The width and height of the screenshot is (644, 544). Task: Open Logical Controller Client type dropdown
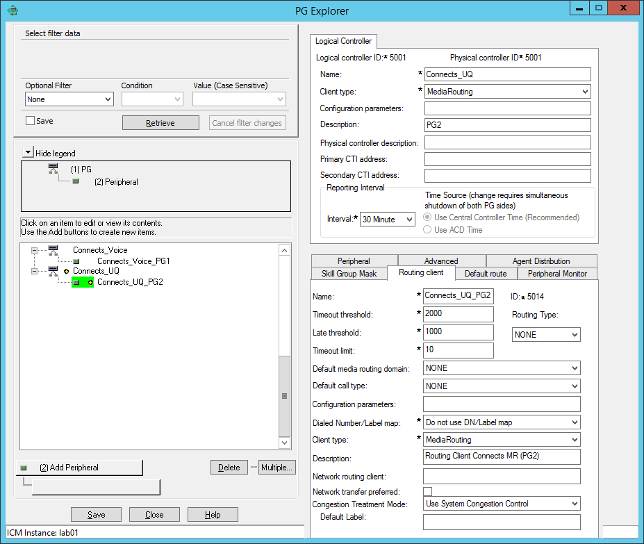click(x=585, y=92)
